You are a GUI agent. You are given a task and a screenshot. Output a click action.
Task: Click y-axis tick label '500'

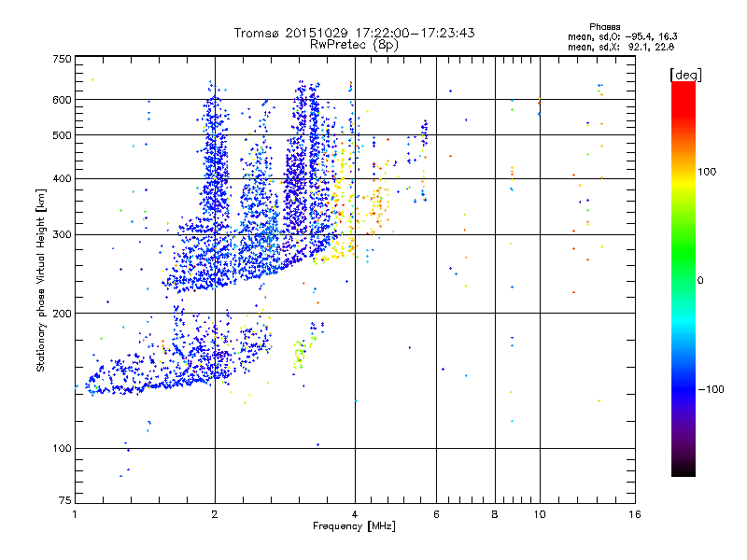[62, 135]
